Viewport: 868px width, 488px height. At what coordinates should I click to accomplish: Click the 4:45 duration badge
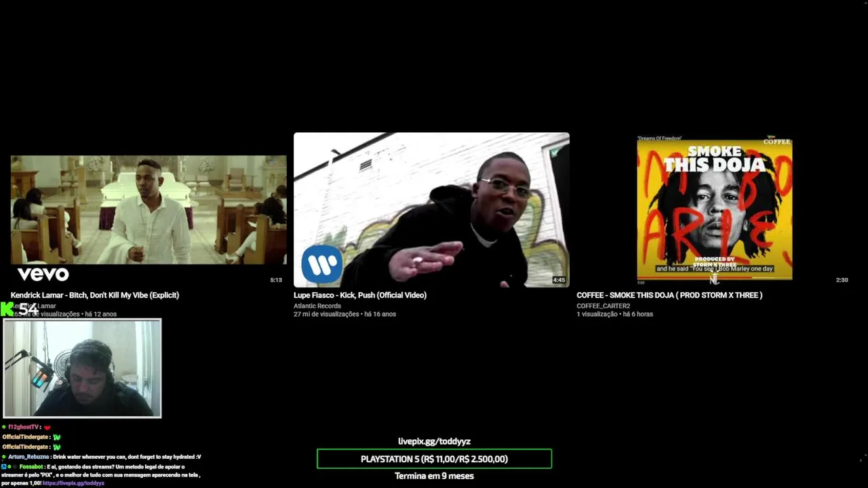(x=559, y=280)
